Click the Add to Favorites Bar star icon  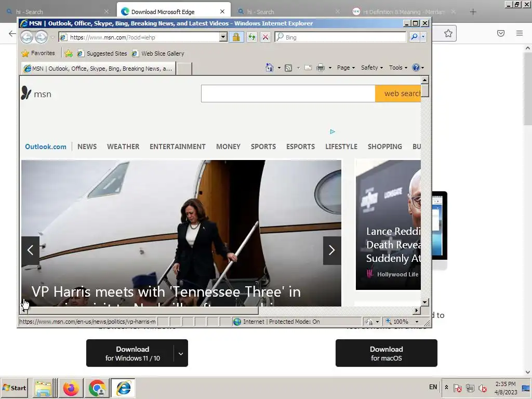click(x=69, y=54)
